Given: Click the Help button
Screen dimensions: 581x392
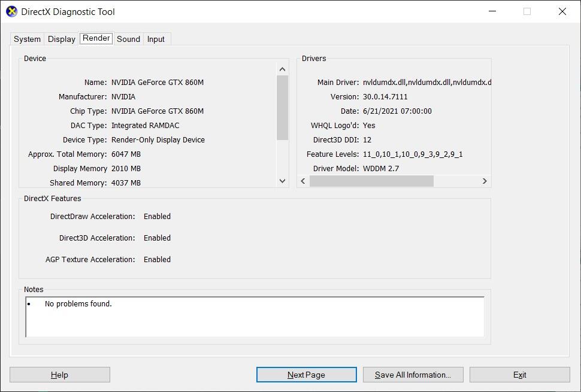Looking at the screenshot, I should tap(60, 375).
